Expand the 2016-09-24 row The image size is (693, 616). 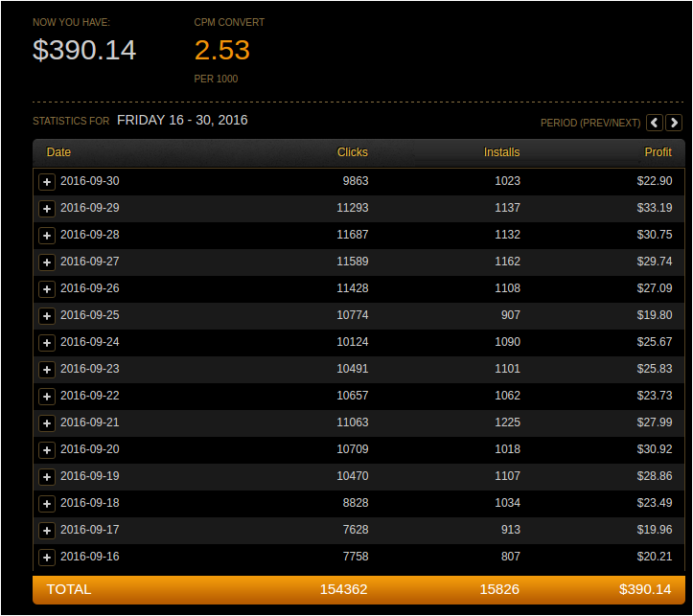[47, 343]
